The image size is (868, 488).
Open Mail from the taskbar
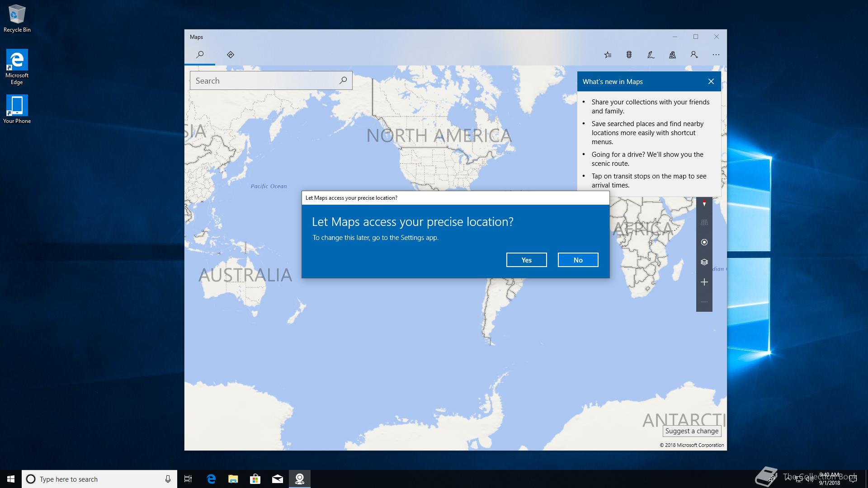[x=278, y=479]
